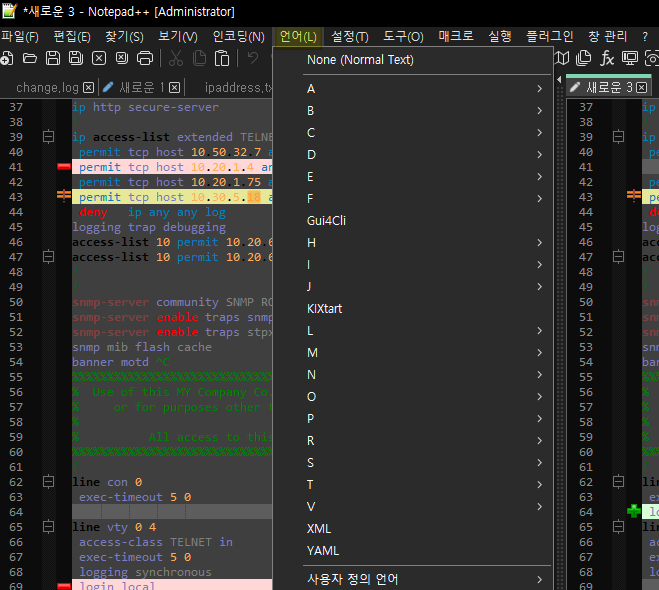Close the change.log tab with its X

click(x=88, y=87)
